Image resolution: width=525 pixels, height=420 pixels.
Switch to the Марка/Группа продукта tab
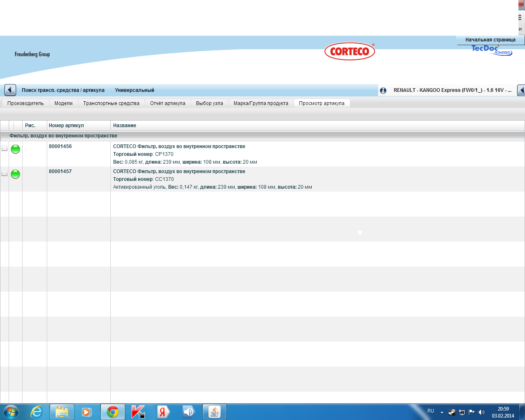pos(261,103)
